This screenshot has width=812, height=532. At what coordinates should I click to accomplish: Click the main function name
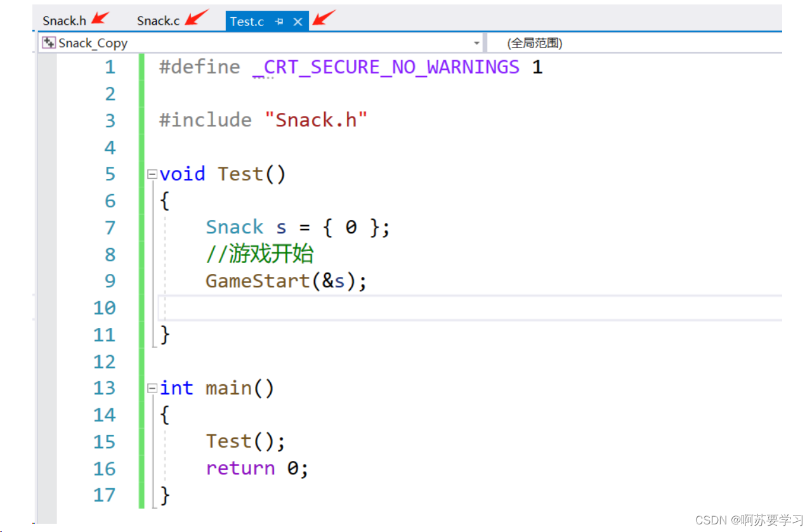[229, 387]
